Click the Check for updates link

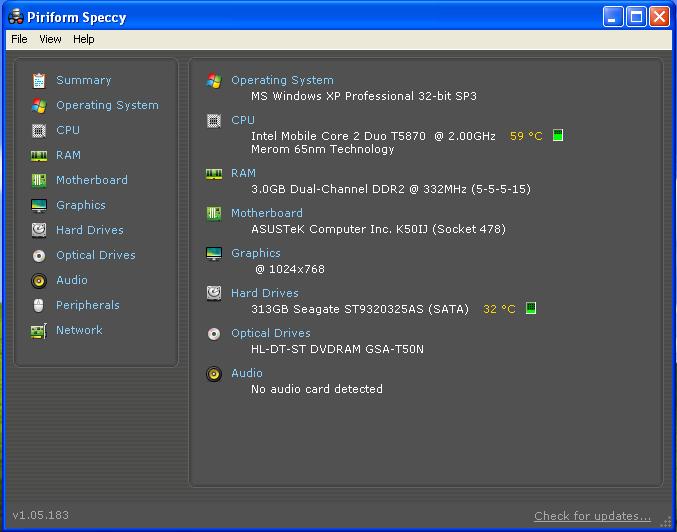(x=592, y=516)
